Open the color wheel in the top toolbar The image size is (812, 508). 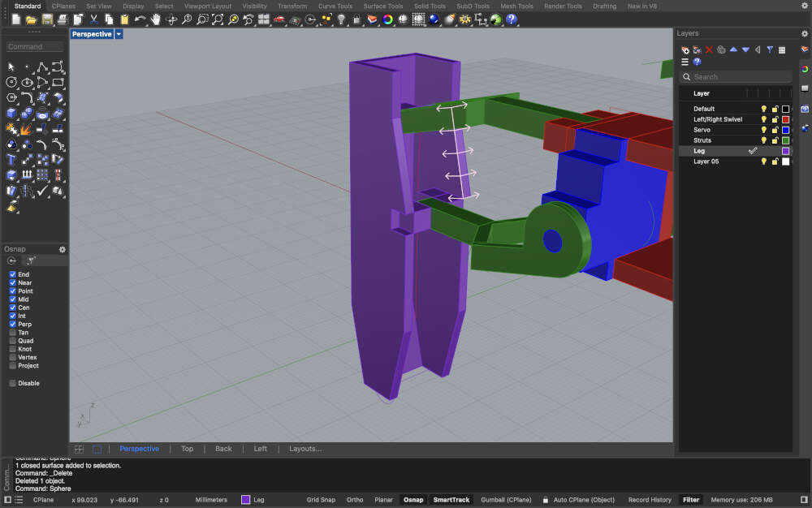(x=387, y=19)
